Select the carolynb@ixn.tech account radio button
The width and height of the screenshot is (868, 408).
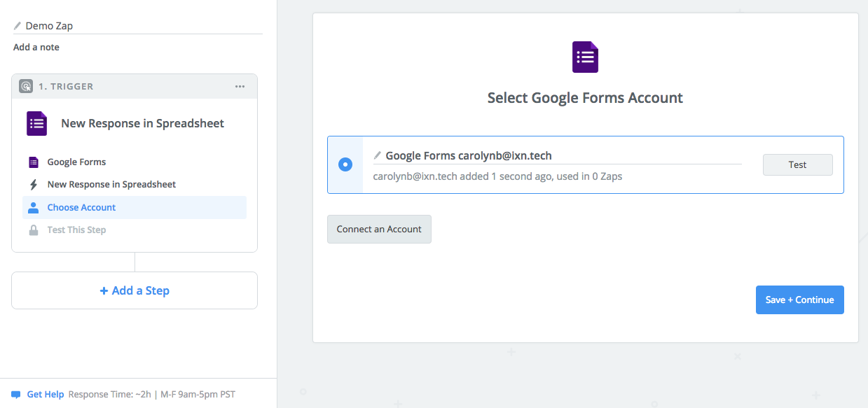tap(345, 164)
